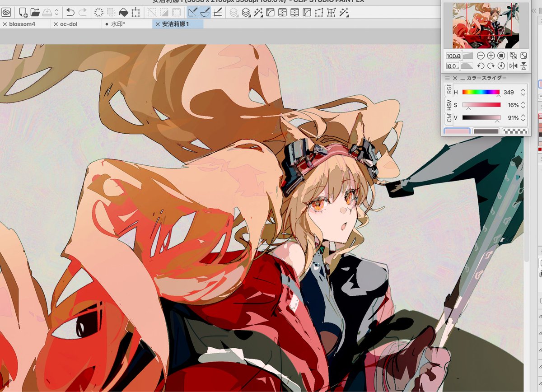Click the magic wand sparkle icon
The width and height of the screenshot is (542, 392).
pos(258,12)
